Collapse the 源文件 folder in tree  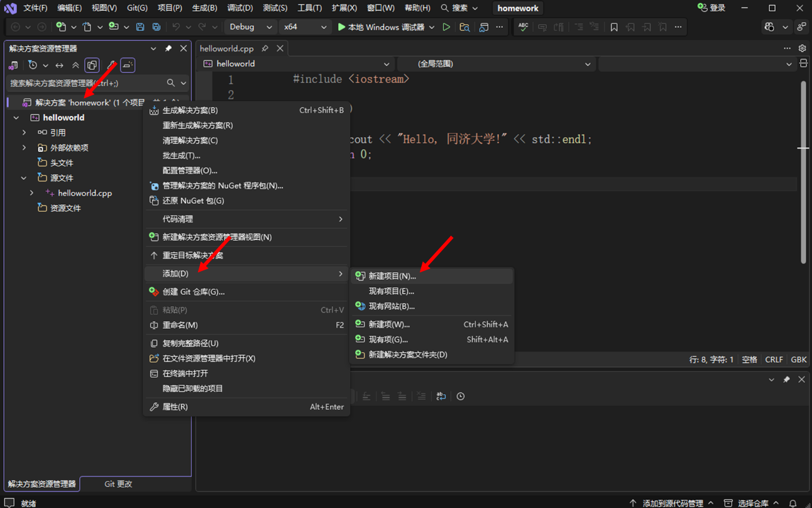coord(24,178)
